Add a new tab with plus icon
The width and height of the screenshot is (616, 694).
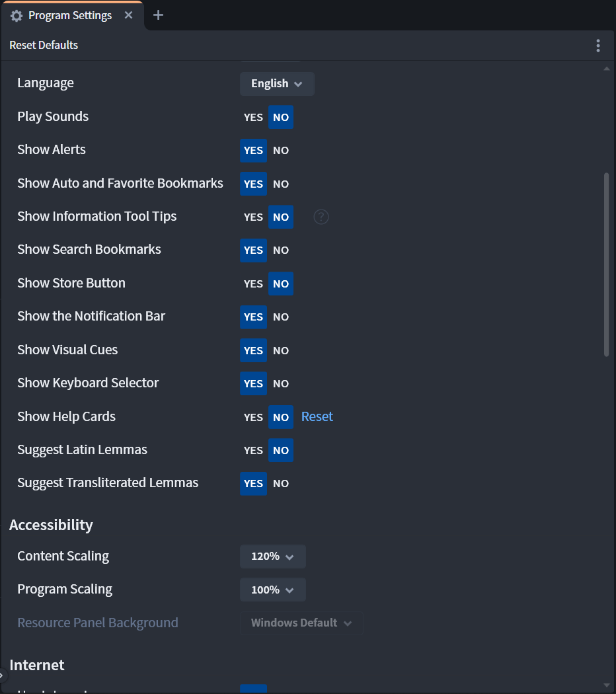[x=158, y=15]
